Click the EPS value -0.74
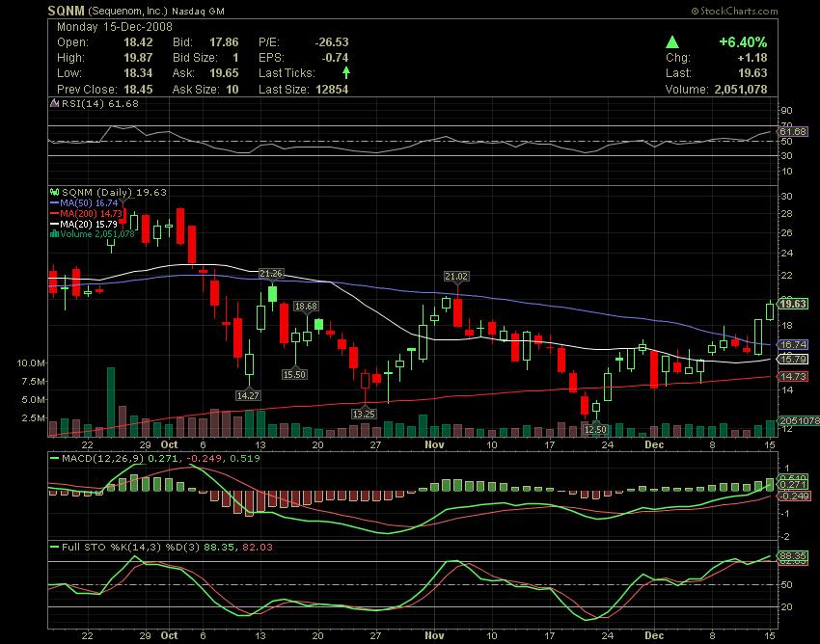820x644 pixels. pos(335,58)
